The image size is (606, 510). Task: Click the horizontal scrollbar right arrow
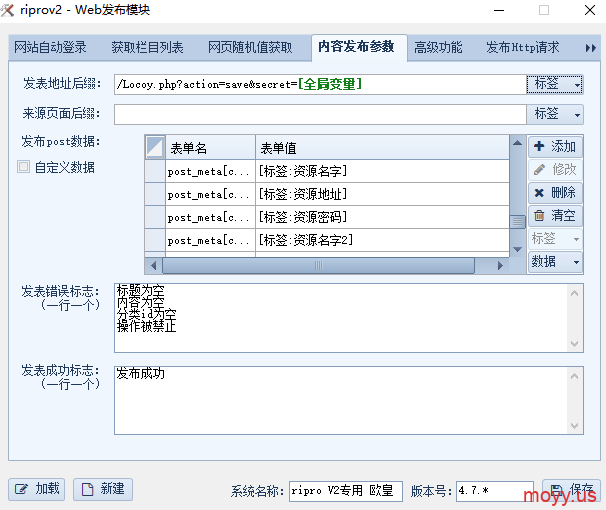500,265
